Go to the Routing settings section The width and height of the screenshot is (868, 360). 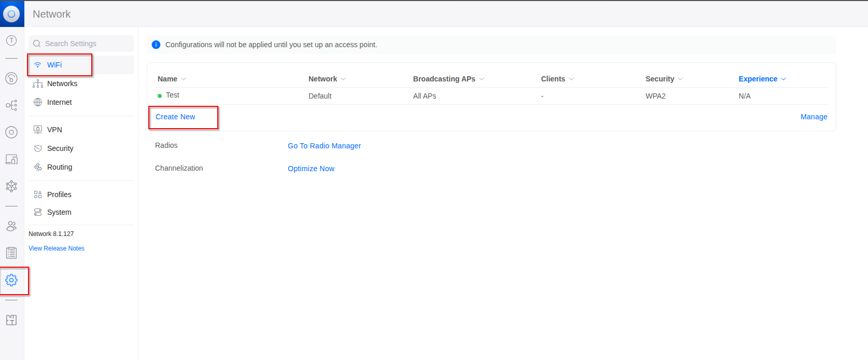[x=81, y=167]
